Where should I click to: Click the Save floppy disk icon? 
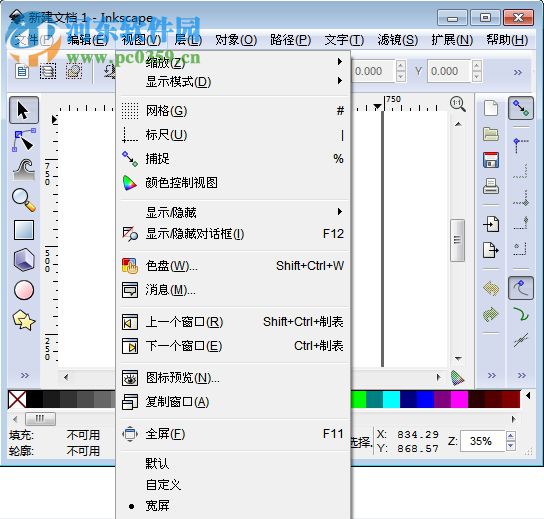point(491,160)
